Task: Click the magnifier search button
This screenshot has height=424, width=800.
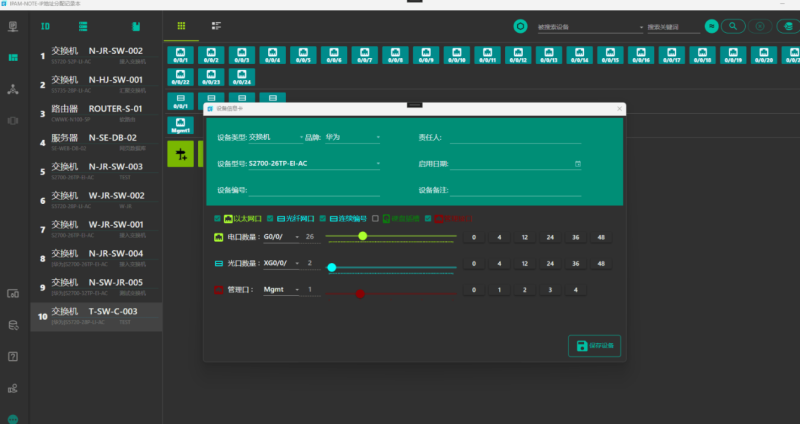Action: coord(734,26)
